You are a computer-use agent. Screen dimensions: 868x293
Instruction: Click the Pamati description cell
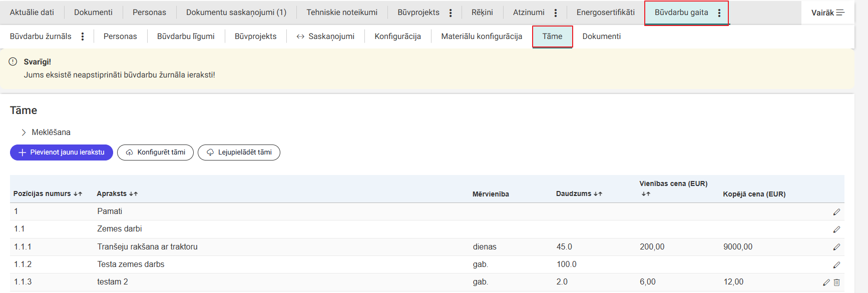coord(110,211)
